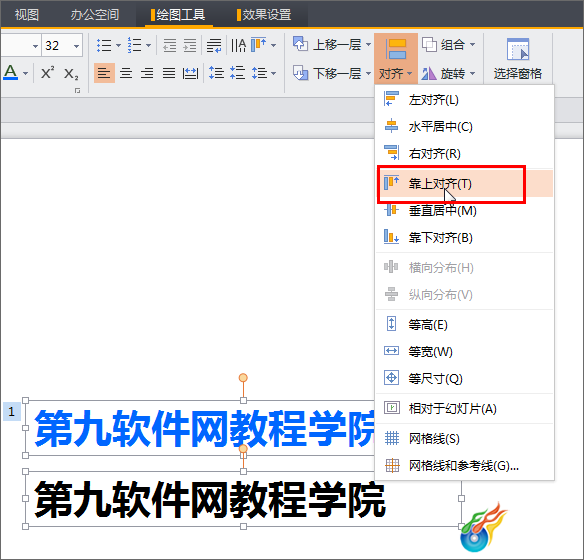
Task: Open the 选择窗格 selection pane
Action: point(518,59)
